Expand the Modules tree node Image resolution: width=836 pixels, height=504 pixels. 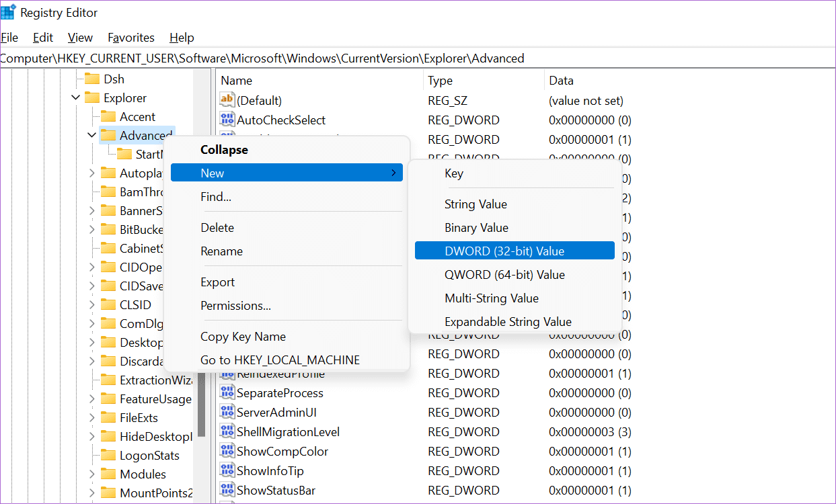coord(91,474)
